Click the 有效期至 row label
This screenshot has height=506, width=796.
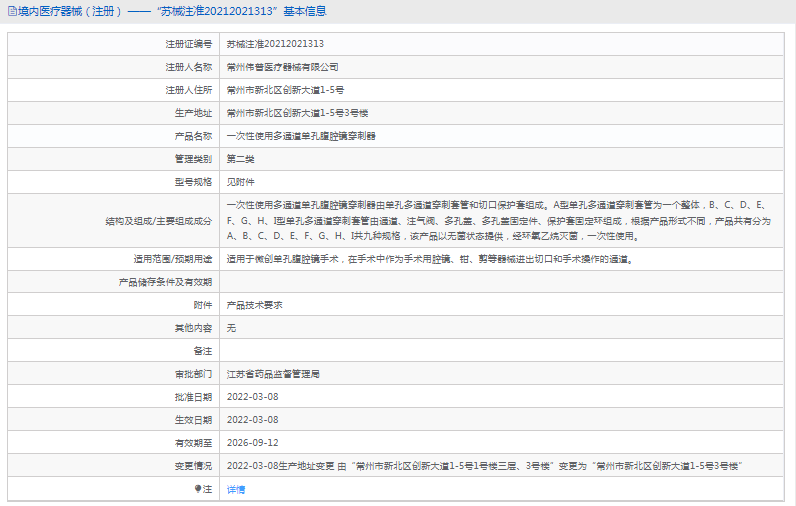coord(193,443)
